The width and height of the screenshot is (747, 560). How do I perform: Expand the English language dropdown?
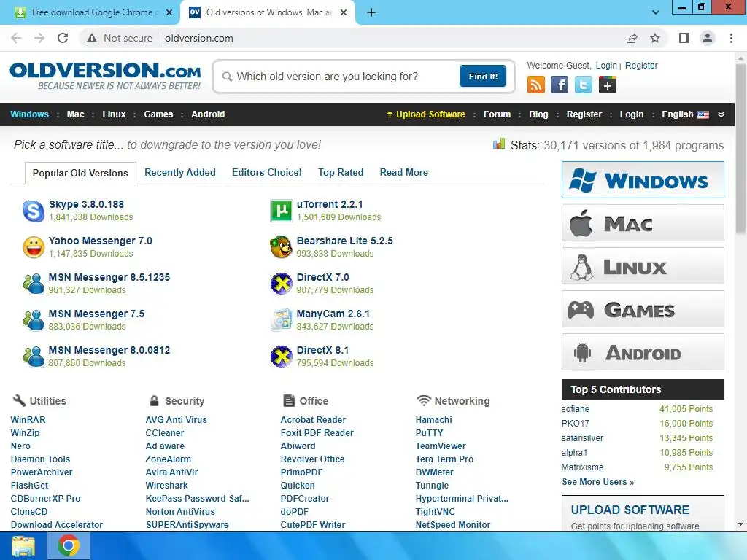tap(721, 114)
